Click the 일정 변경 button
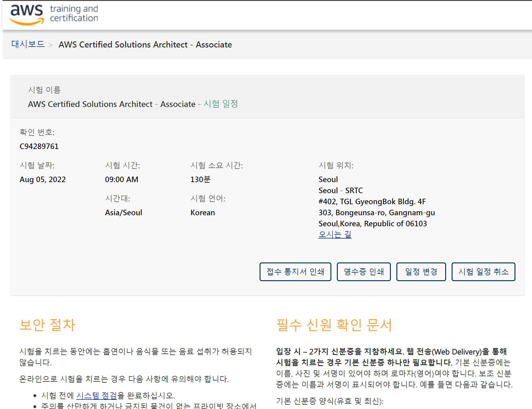The height and width of the screenshot is (409, 532). [x=421, y=272]
